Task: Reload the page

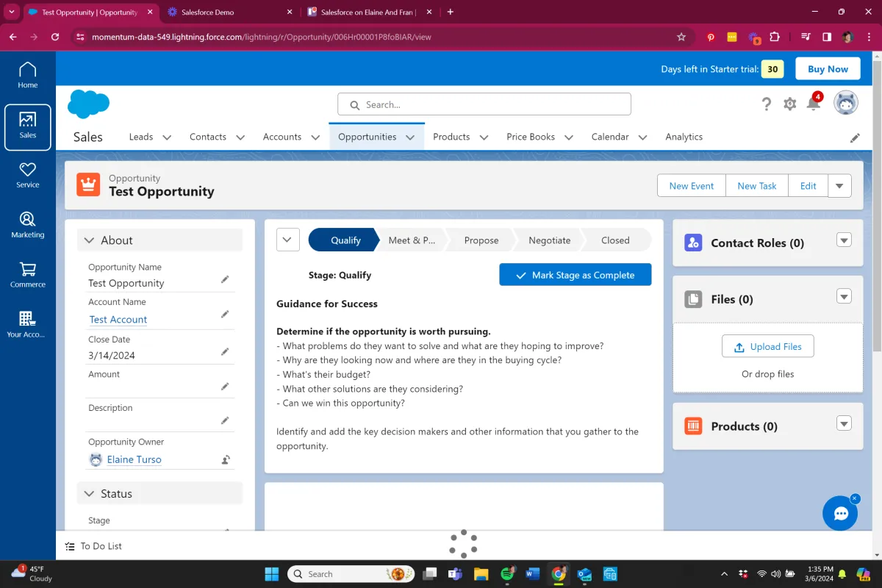Action: pyautogui.click(x=55, y=37)
